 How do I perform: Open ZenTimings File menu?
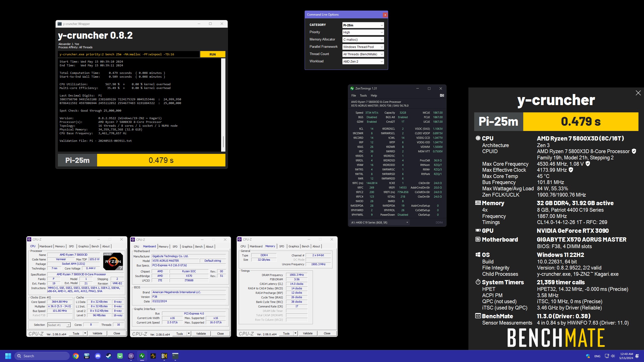click(x=353, y=96)
